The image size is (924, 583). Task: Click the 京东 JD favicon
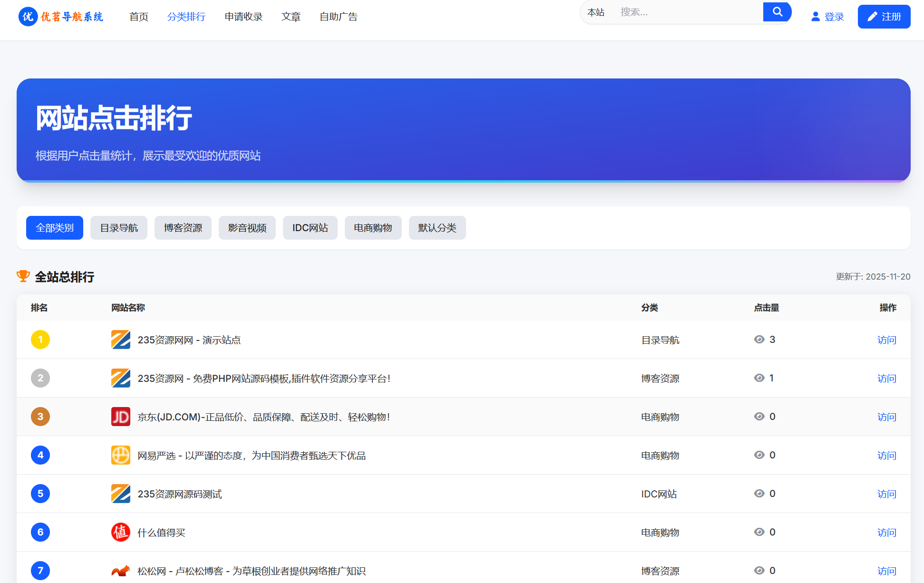pos(120,417)
